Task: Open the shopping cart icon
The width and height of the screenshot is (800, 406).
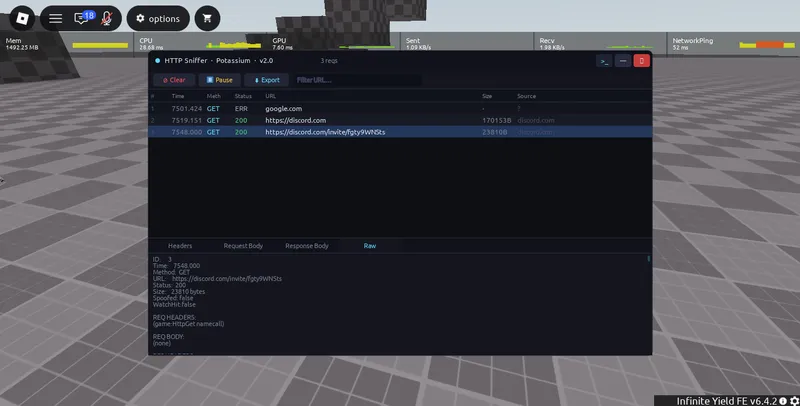Action: 207,18
